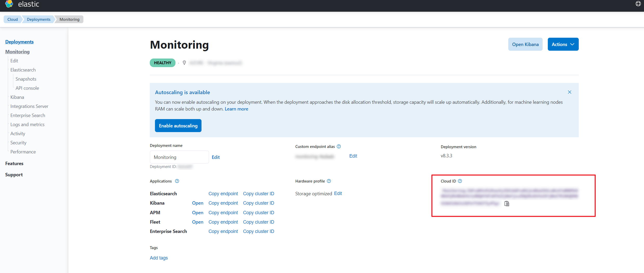644x273 pixels.
Task: Click the Deployment name input field
Action: 179,157
